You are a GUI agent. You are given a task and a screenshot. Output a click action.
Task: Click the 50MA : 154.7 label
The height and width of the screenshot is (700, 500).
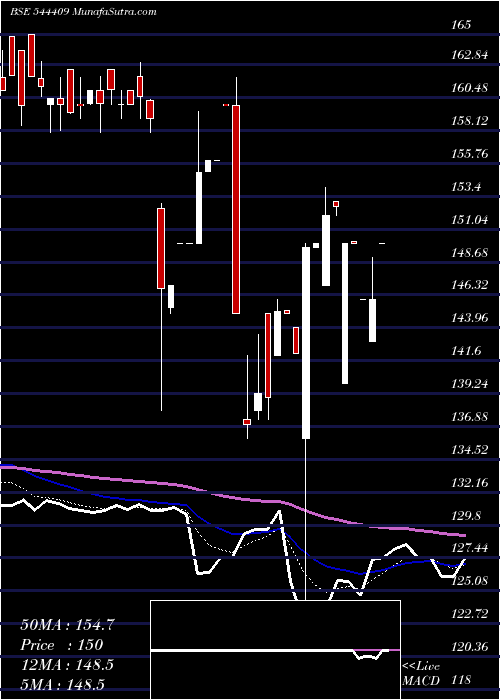tap(68, 625)
